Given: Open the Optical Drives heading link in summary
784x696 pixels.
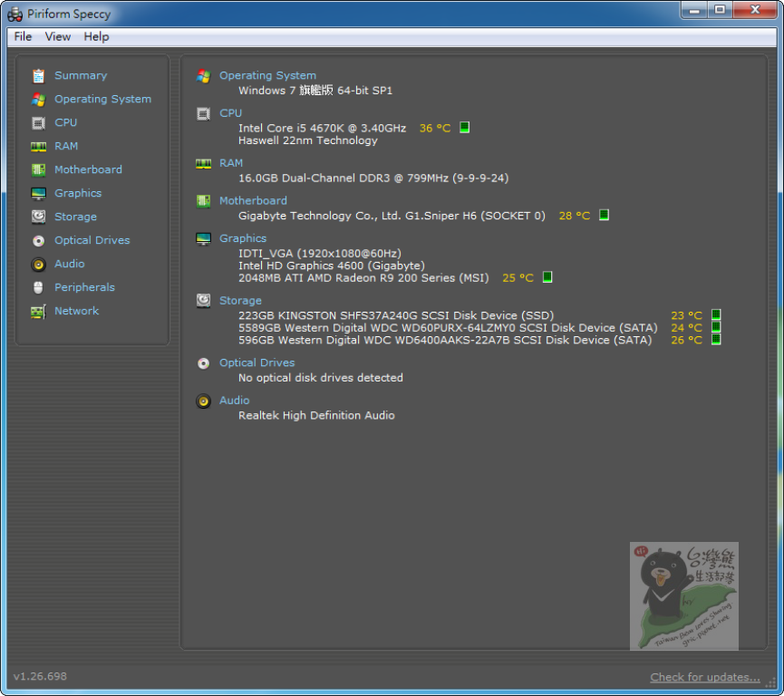Looking at the screenshot, I should click(257, 363).
